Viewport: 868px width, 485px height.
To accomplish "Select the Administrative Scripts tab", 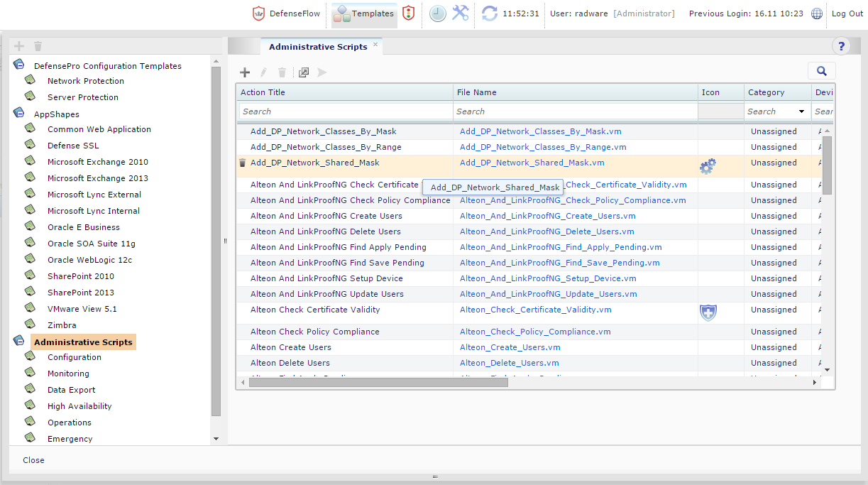I will click(x=318, y=45).
